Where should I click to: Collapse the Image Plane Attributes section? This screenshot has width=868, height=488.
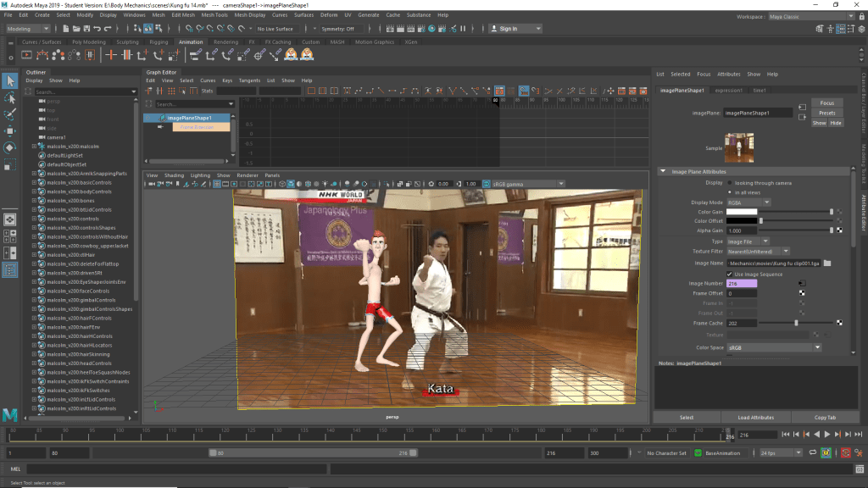click(x=663, y=171)
